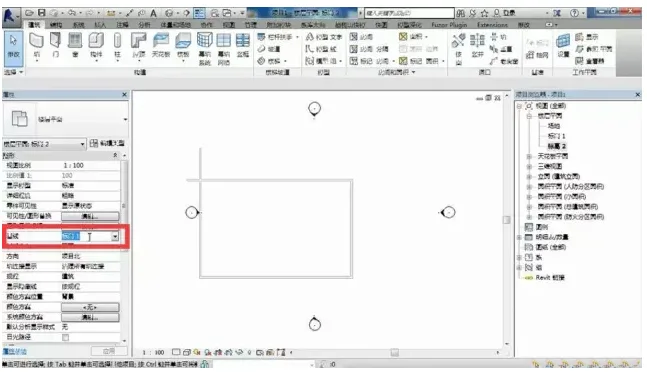This screenshot has width=647, height=372.
Task: Expand the 3D Views tree node
Action: click(529, 166)
